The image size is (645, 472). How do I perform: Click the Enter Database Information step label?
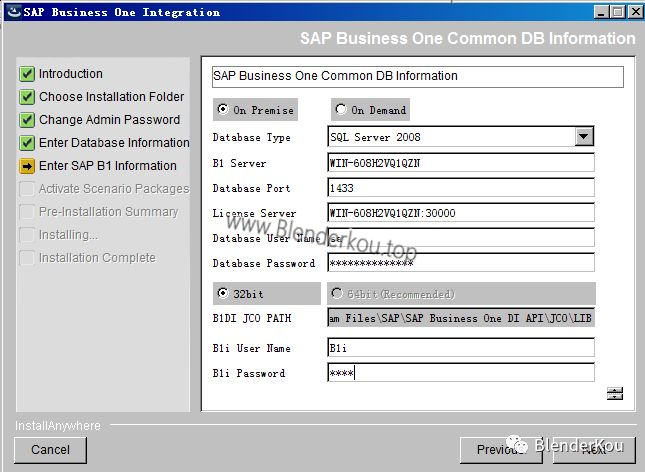pos(114,143)
